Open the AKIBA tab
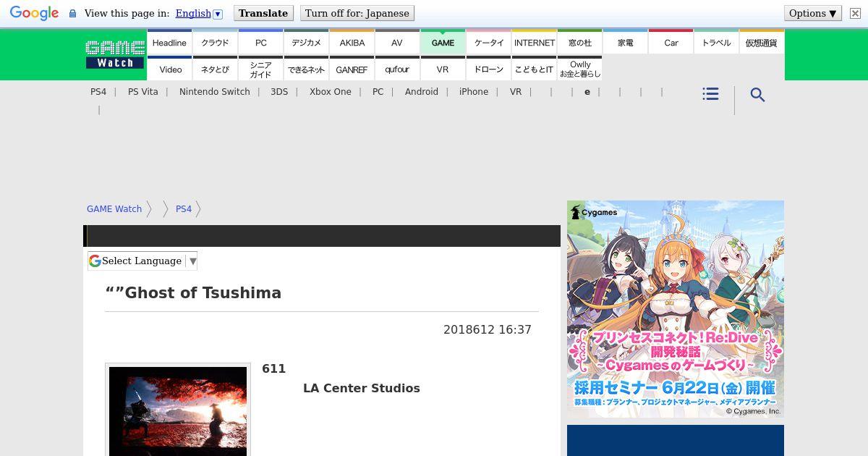 pos(352,42)
